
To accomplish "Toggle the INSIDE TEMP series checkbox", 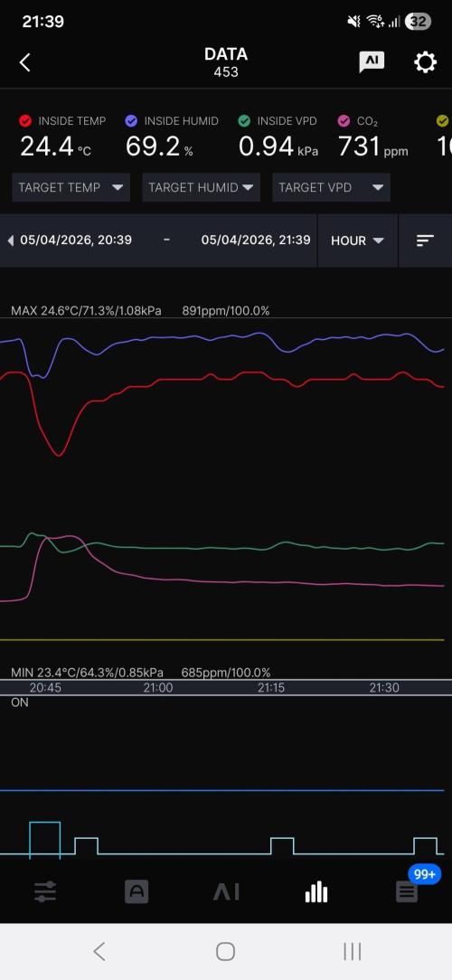I will click(x=25, y=120).
